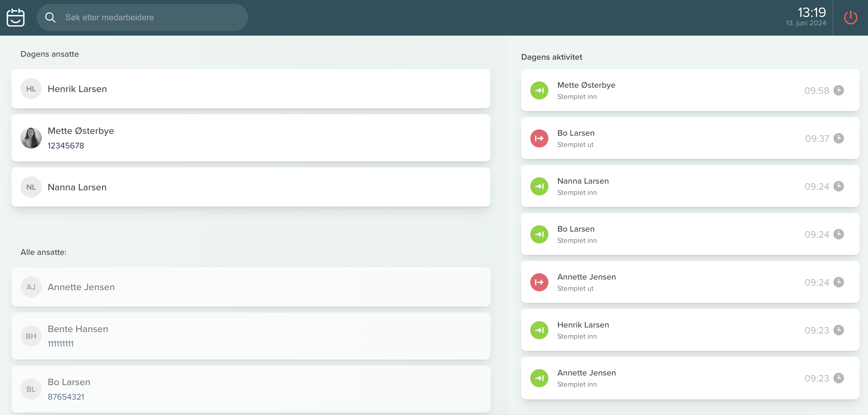Click phone number 111111111

(x=61, y=344)
